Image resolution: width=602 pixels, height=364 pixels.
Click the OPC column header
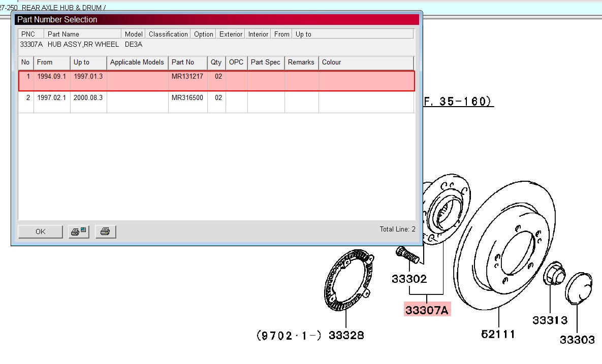click(236, 62)
